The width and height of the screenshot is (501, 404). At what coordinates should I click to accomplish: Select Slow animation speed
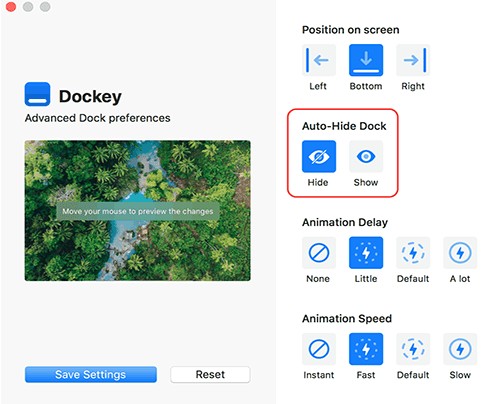pyautogui.click(x=460, y=349)
